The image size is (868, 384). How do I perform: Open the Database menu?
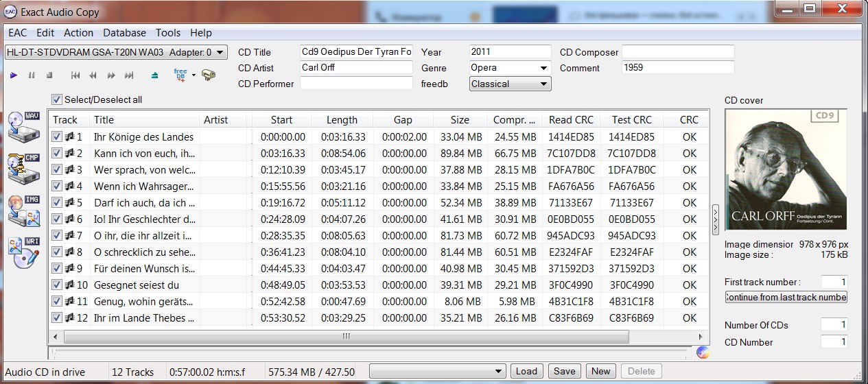pyautogui.click(x=124, y=33)
